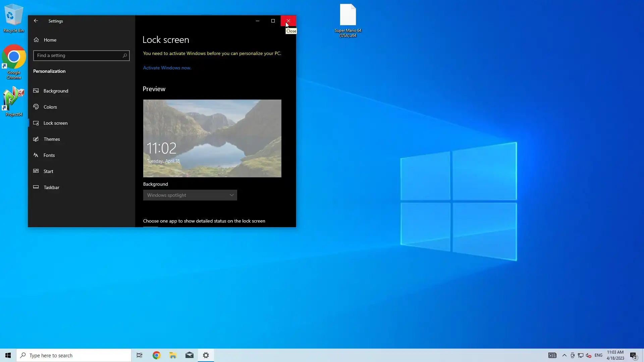644x362 pixels.
Task: Click the Find a setting field
Action: pyautogui.click(x=78, y=56)
